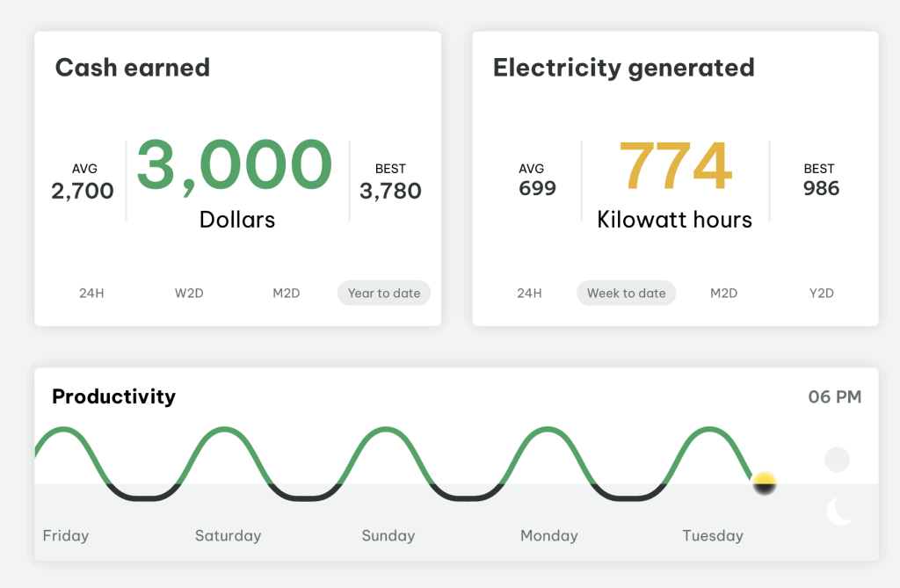Select Y2D range for Electricity generated
Image resolution: width=900 pixels, height=588 pixels.
pyautogui.click(x=821, y=293)
